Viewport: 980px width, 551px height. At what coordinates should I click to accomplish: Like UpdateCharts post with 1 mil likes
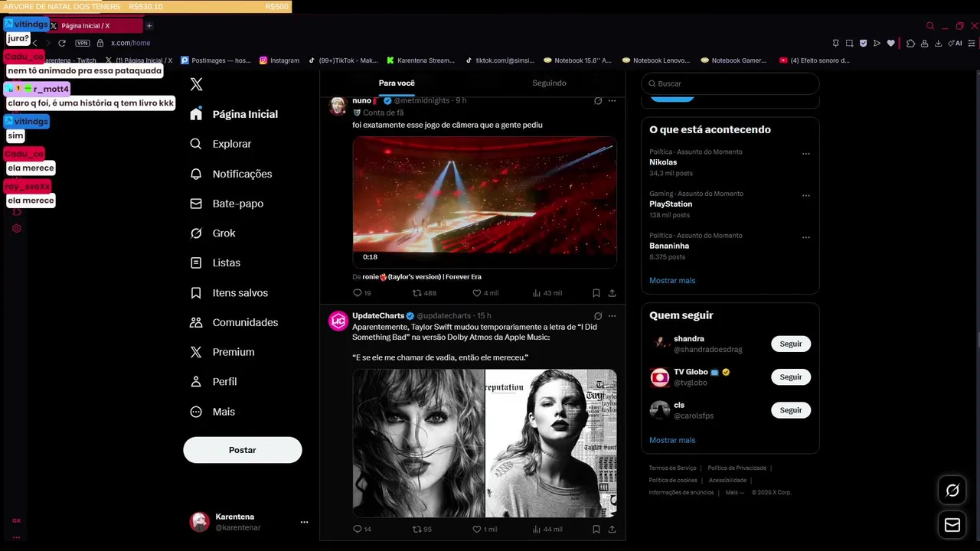pos(485,529)
